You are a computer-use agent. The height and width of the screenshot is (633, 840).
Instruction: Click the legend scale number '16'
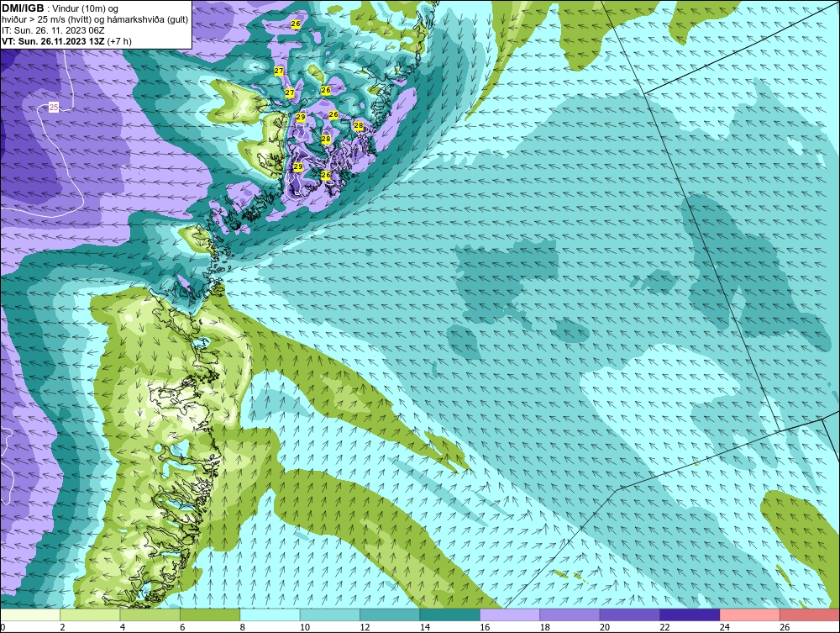(485, 627)
